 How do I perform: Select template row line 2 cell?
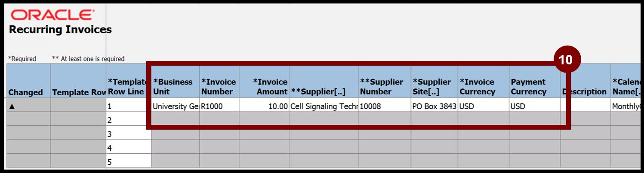point(129,119)
